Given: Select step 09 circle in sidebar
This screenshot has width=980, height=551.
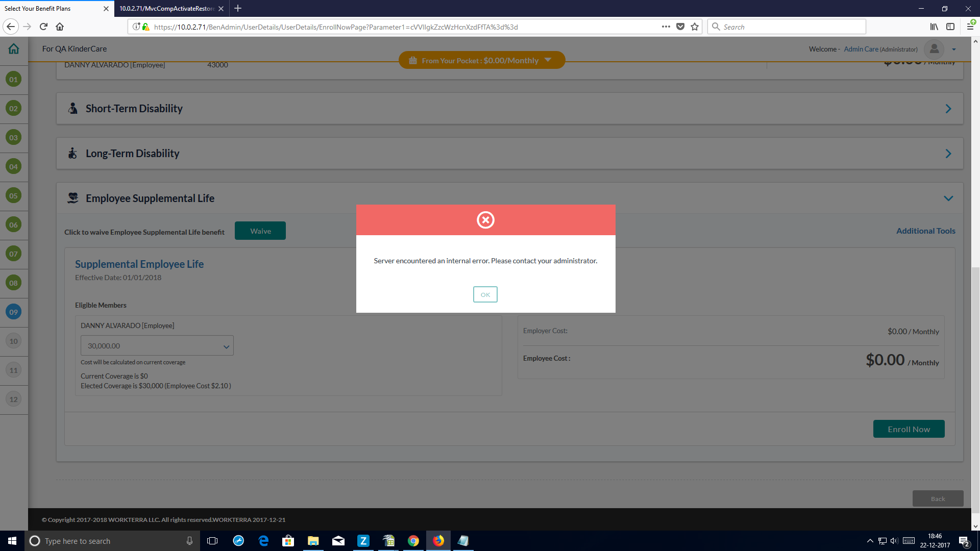Looking at the screenshot, I should coord(14,312).
